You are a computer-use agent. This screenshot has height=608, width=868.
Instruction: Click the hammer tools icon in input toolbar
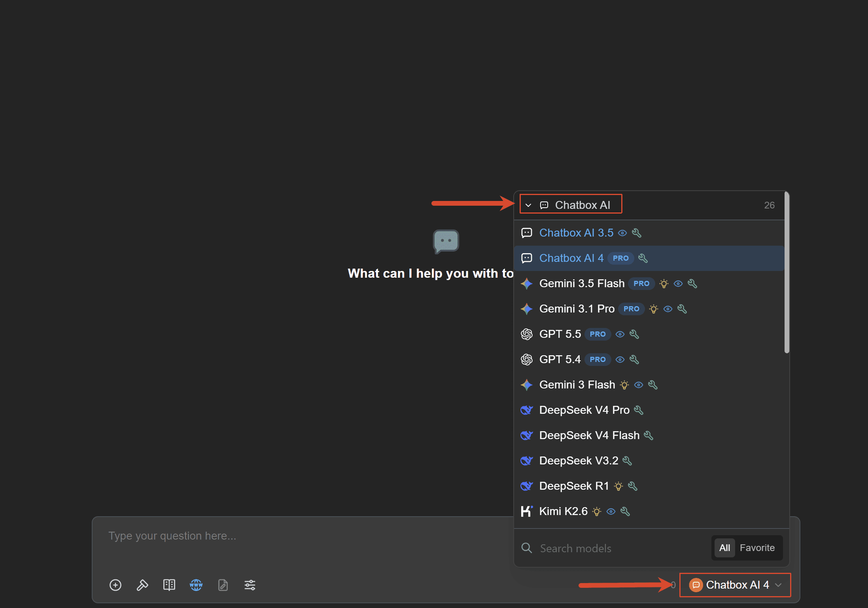coord(142,585)
